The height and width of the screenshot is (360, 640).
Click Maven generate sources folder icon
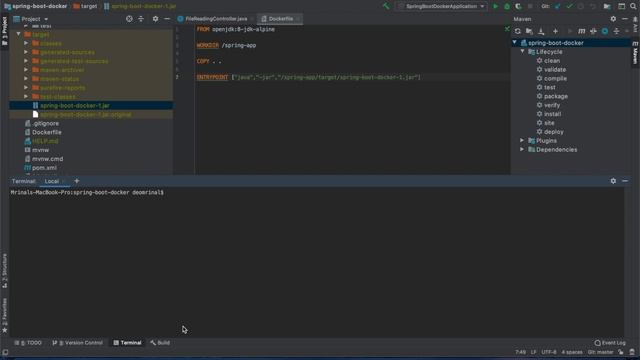click(x=529, y=31)
